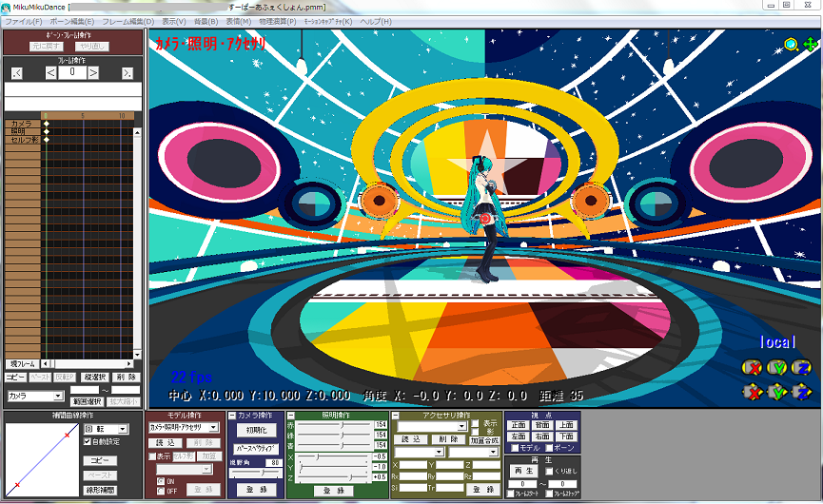Click the accessory Si size input field
The height and width of the screenshot is (504, 823).
(414, 488)
